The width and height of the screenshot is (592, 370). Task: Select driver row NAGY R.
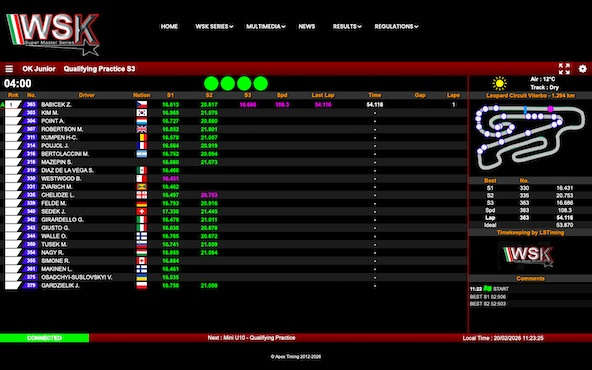coord(234,253)
